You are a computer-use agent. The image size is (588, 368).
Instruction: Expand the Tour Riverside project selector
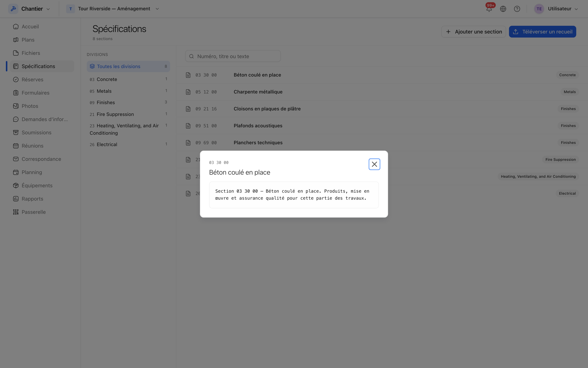point(113,9)
